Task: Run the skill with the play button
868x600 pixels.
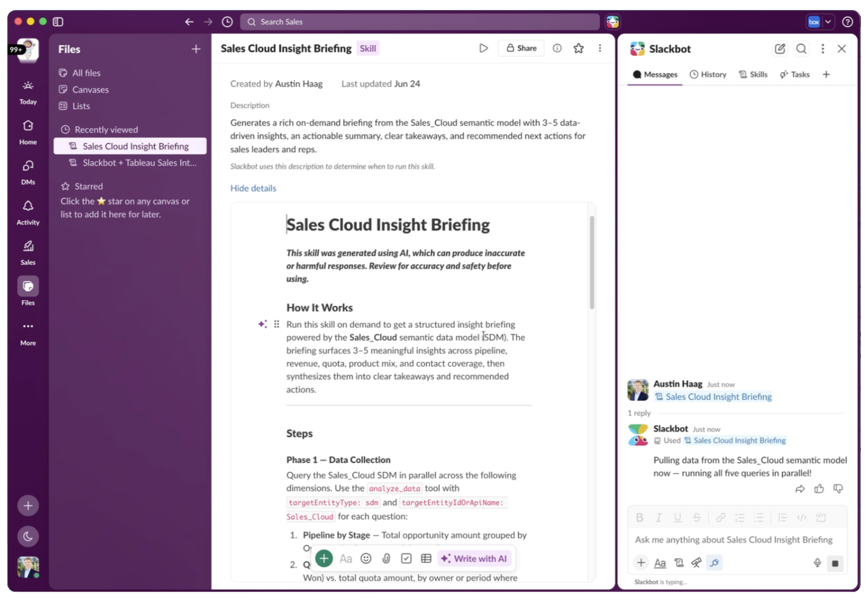Action: [483, 48]
